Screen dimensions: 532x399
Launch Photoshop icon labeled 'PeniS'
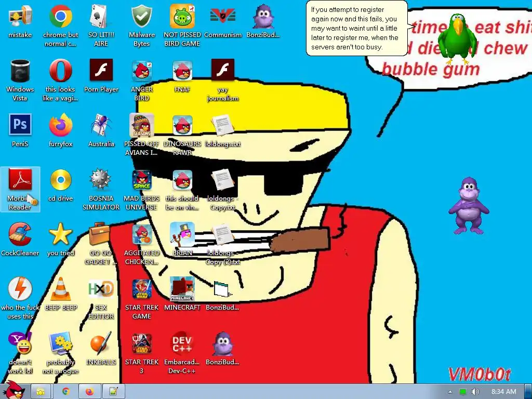click(20, 130)
